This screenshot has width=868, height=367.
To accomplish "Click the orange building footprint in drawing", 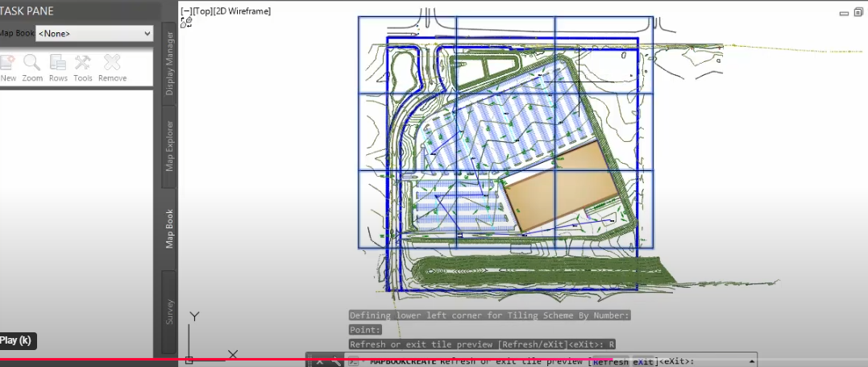I will (x=561, y=187).
